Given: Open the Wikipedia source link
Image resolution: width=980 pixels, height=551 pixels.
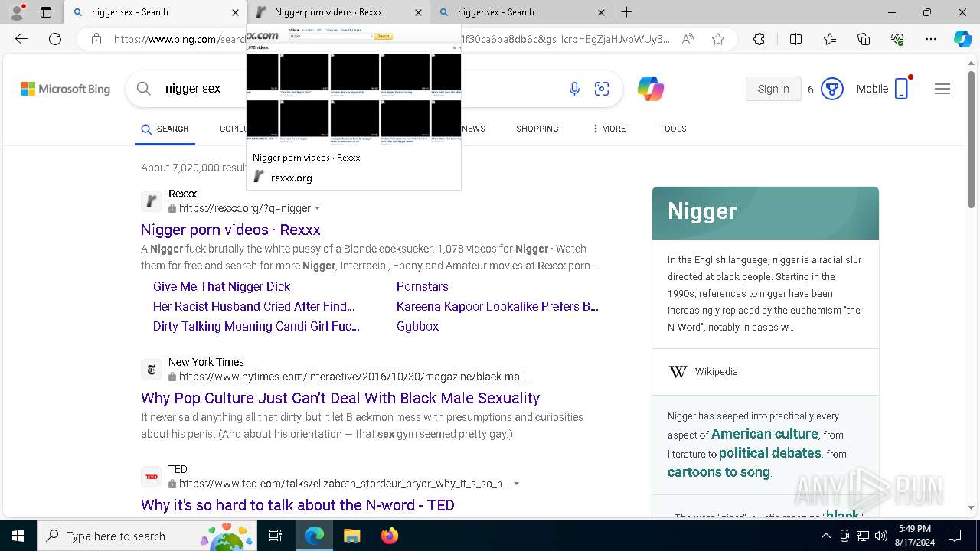Looking at the screenshot, I should [x=717, y=372].
